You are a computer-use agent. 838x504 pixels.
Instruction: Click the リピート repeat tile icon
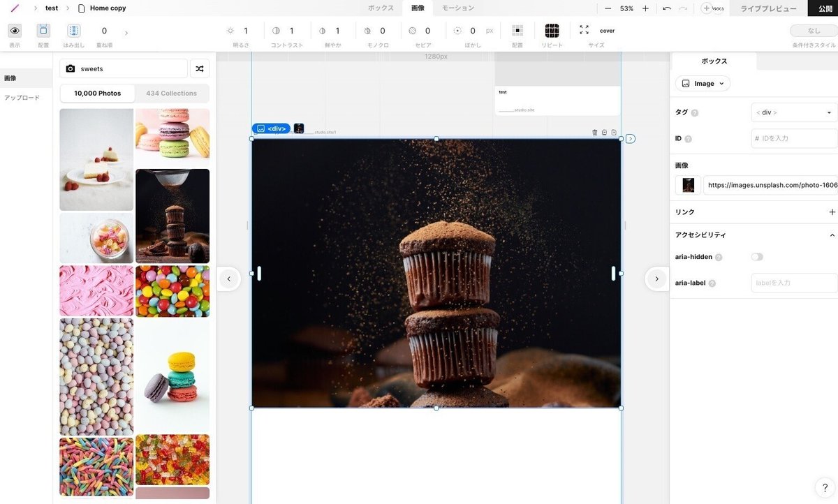point(552,31)
